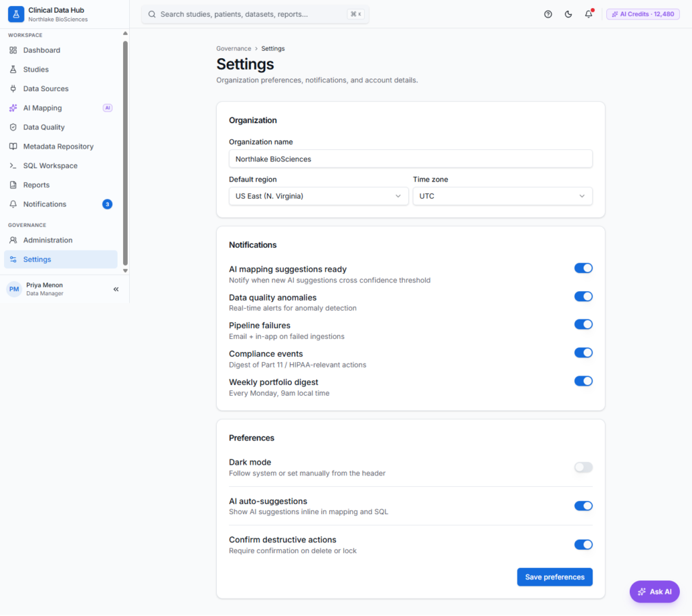Screen dimensions: 692x616
Task: Go to Studies in the sidebar
Action: 61,70
